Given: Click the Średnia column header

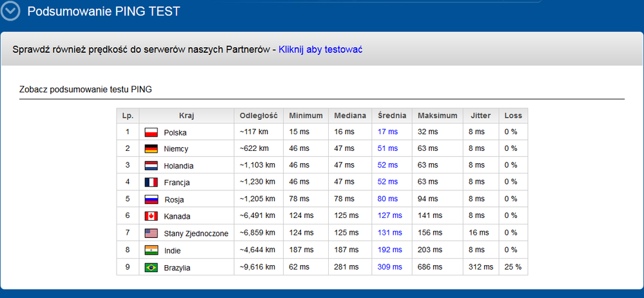Looking at the screenshot, I should (x=392, y=116).
